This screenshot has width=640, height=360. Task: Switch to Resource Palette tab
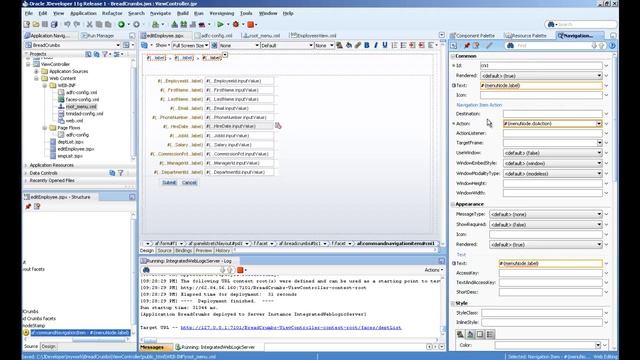point(526,36)
